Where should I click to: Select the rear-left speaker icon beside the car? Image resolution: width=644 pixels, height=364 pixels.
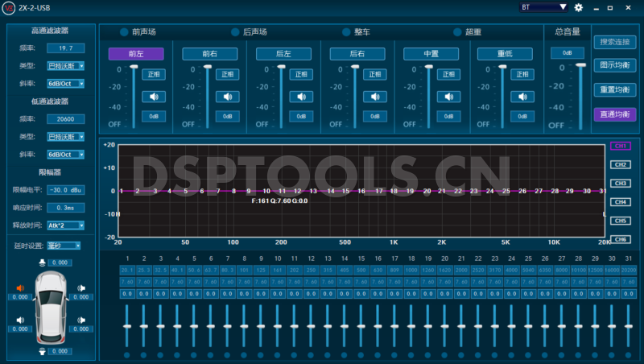click(20, 320)
